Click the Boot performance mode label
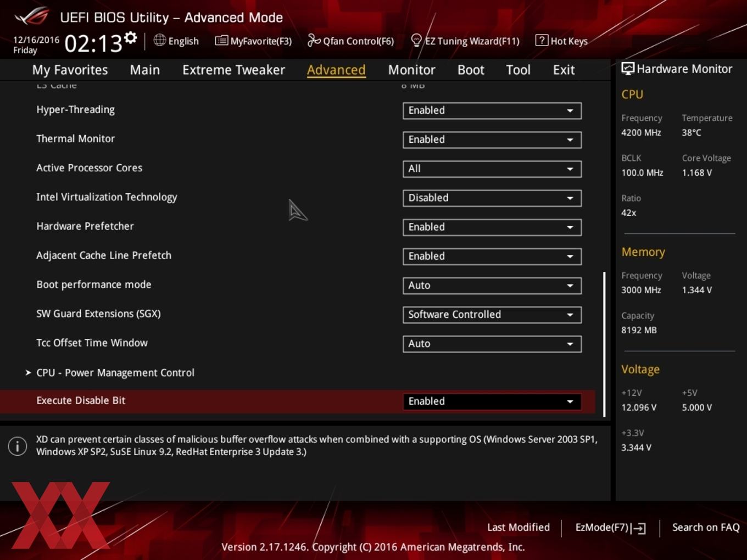This screenshot has width=747, height=560. pos(94,284)
